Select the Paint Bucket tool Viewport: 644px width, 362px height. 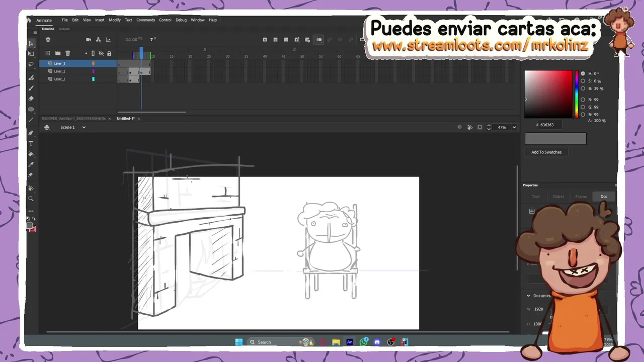(31, 154)
